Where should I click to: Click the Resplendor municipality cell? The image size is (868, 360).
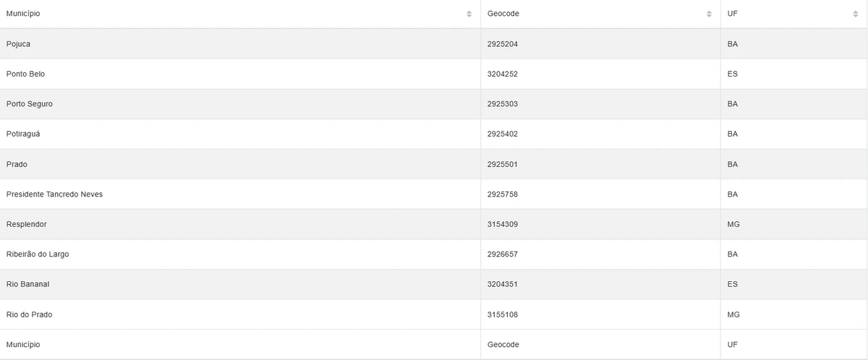point(26,224)
